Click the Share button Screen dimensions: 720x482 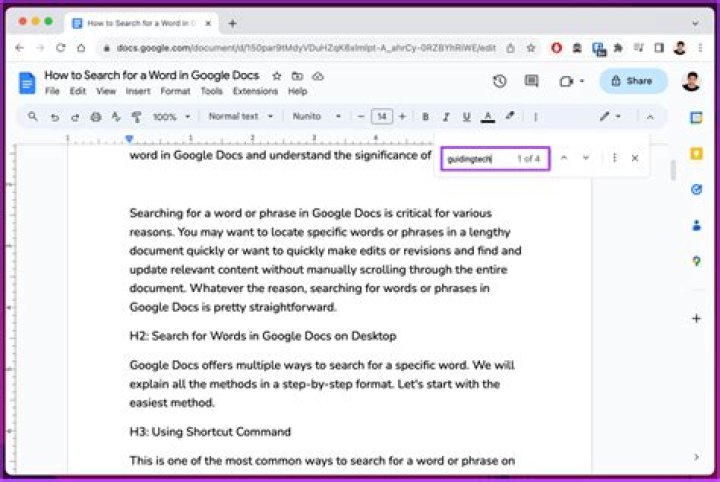click(633, 82)
